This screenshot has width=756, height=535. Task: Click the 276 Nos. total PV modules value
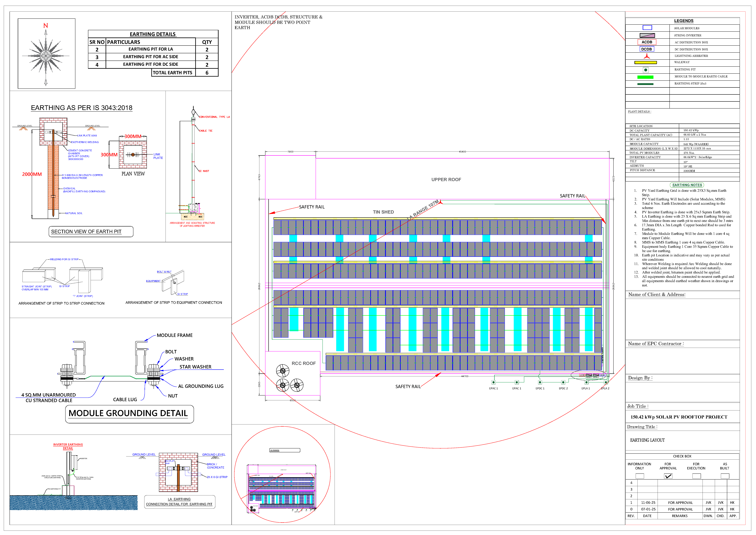689,153
